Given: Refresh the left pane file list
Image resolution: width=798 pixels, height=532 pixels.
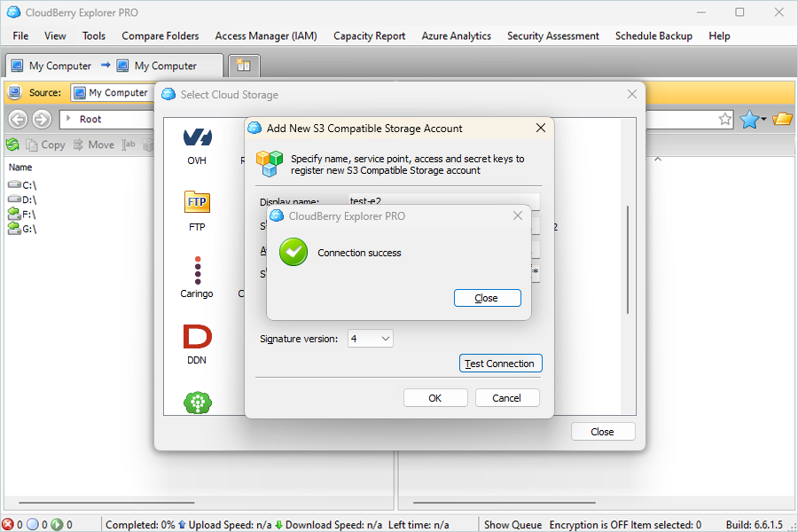Looking at the screenshot, I should point(12,145).
